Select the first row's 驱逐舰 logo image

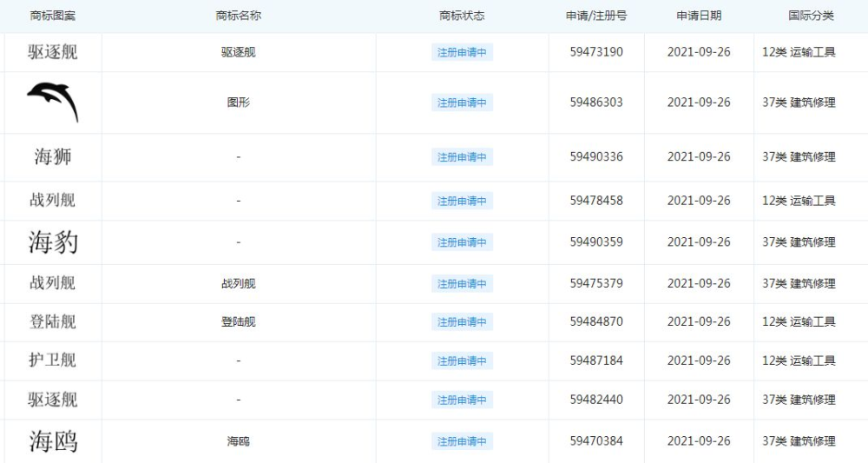click(x=53, y=51)
